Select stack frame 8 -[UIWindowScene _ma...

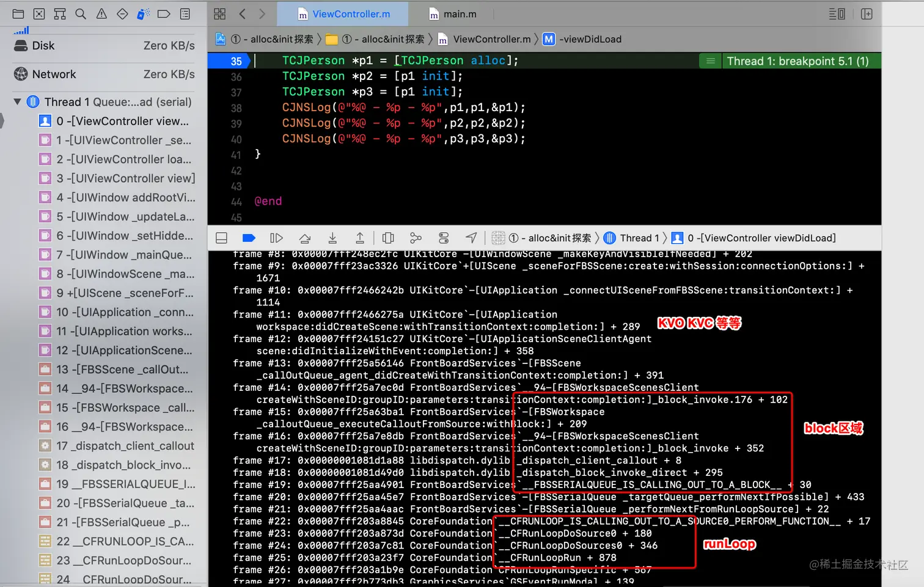[116, 274]
